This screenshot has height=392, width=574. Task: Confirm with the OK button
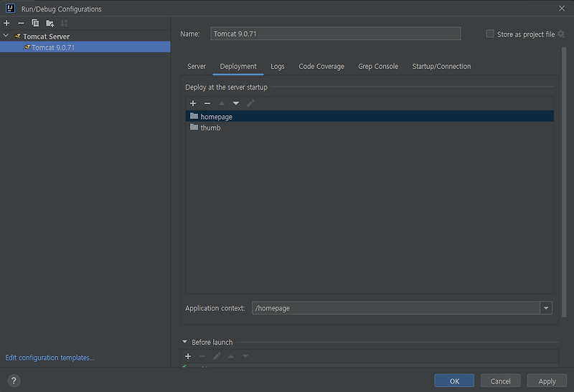point(454,381)
